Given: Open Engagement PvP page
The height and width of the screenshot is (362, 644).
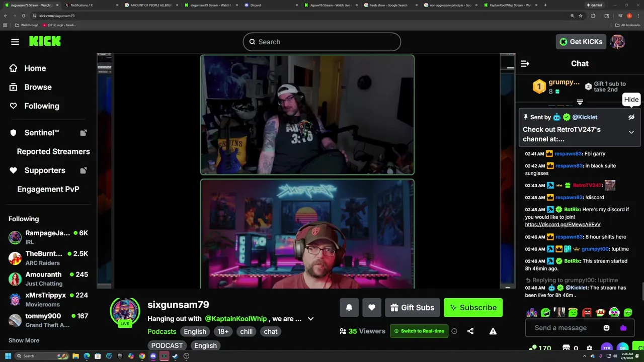Looking at the screenshot, I should tap(48, 189).
